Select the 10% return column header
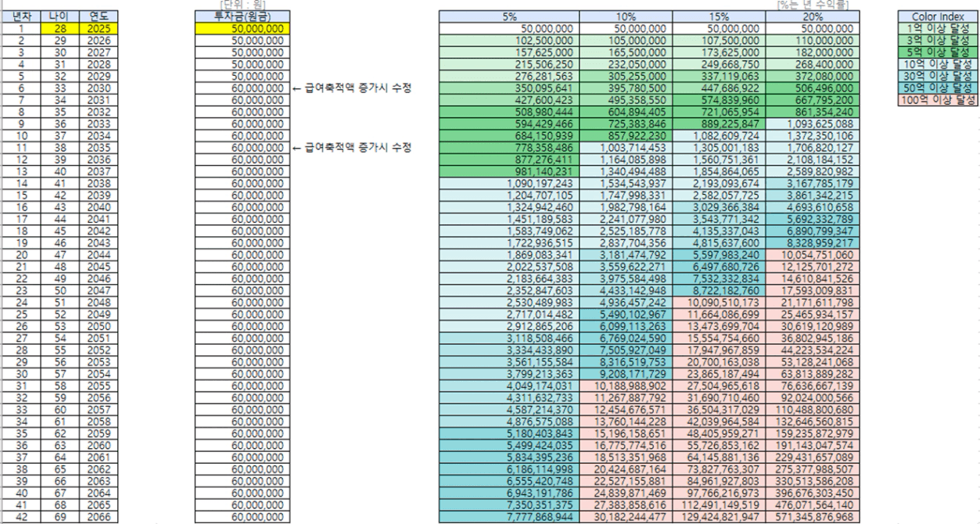This screenshot has height=524, width=980. (626, 16)
